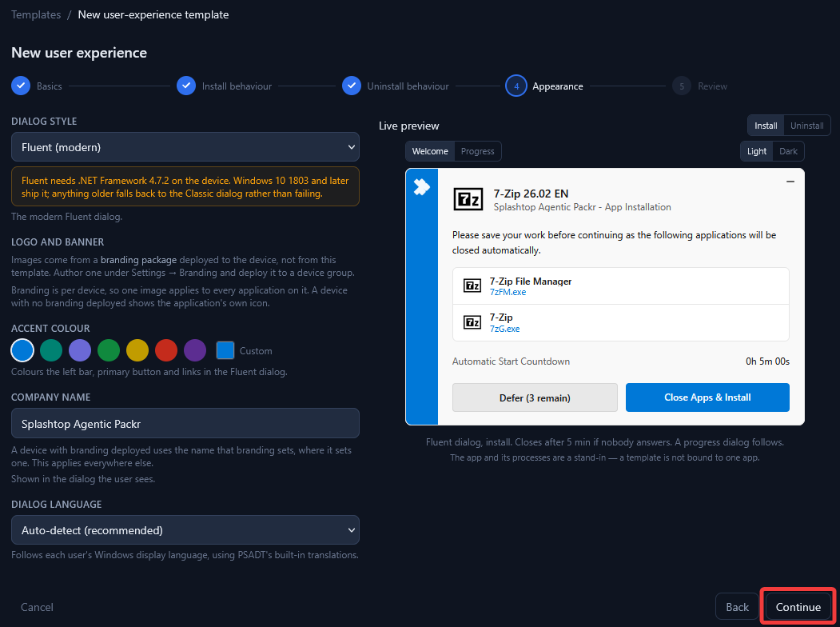Click the branding package link text
The image size is (840, 627).
pos(139,260)
